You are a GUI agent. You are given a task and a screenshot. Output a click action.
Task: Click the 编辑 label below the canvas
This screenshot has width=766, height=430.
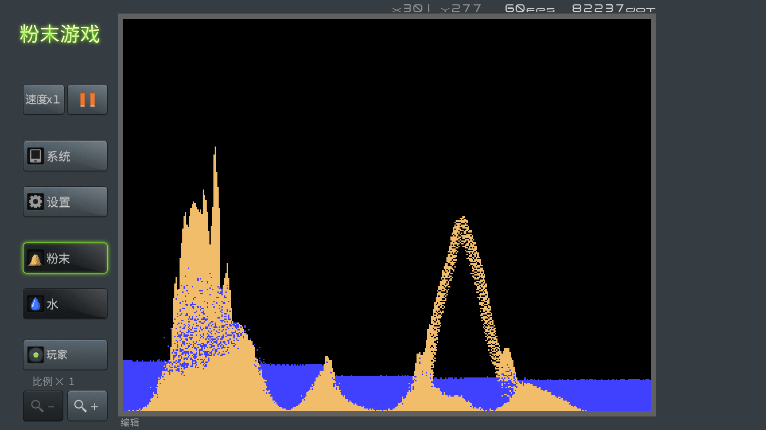[130, 423]
